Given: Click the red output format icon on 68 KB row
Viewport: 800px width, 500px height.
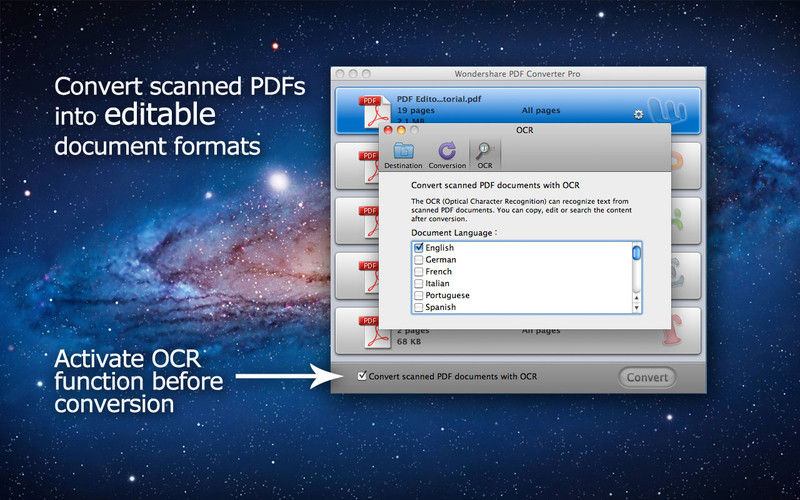Looking at the screenshot, I should tap(673, 330).
